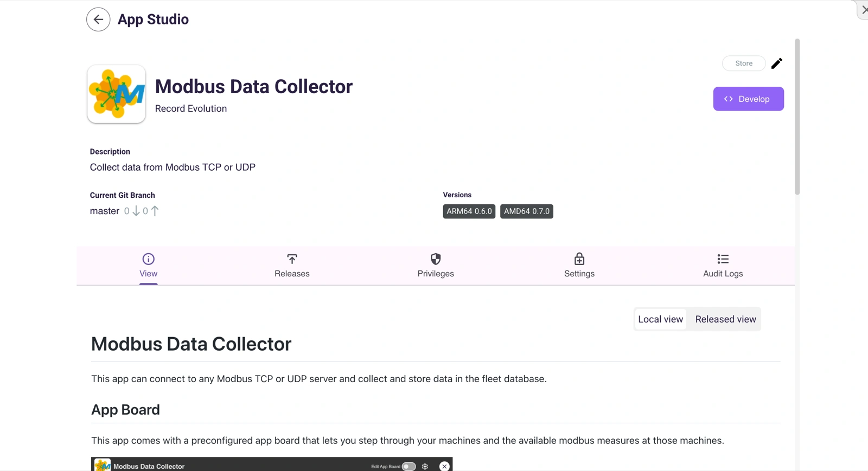Click the gear icon in app board preview
Viewport: 868px width, 471px height.
point(425,466)
